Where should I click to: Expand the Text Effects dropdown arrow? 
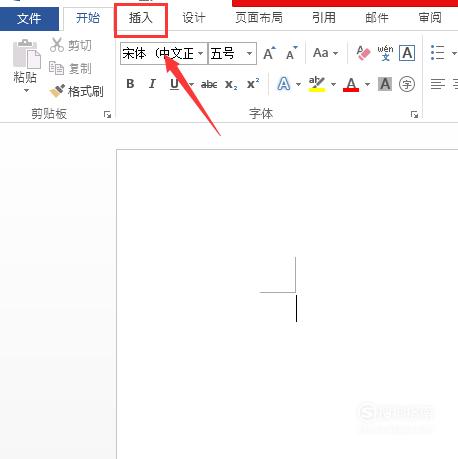tap(298, 84)
